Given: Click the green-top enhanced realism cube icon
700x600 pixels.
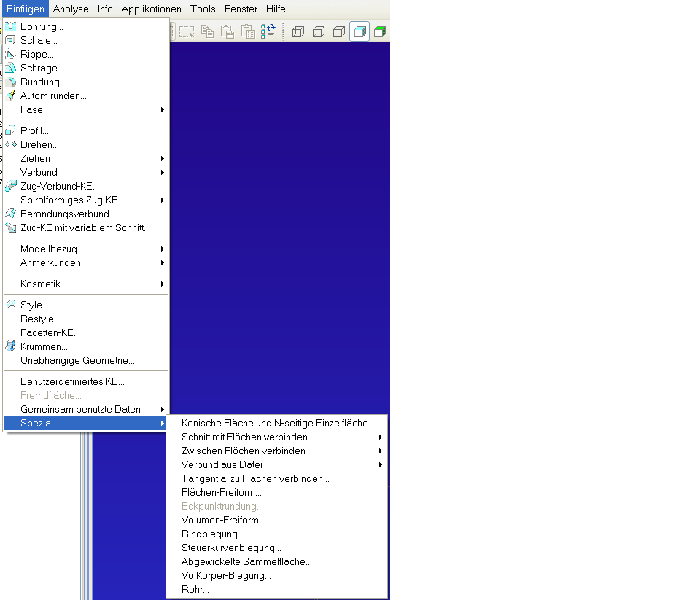Looking at the screenshot, I should coord(380,31).
